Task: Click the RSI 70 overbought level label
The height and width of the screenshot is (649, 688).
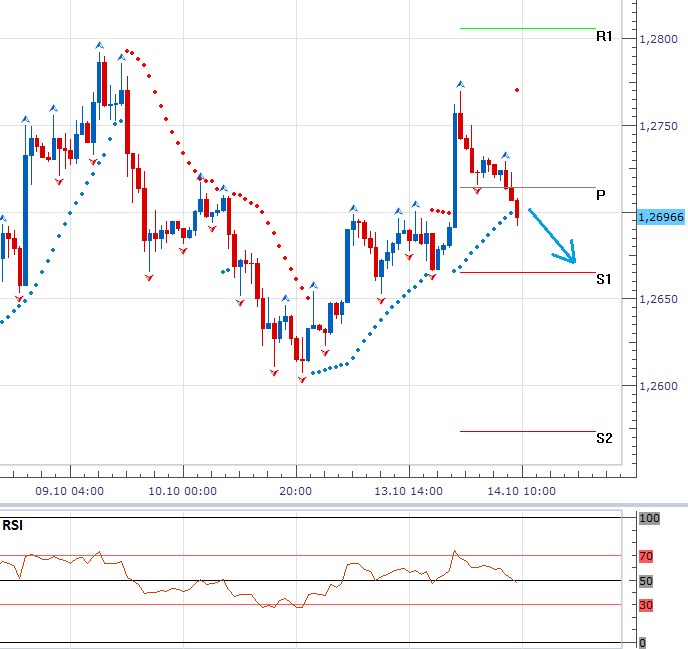Action: (x=647, y=556)
